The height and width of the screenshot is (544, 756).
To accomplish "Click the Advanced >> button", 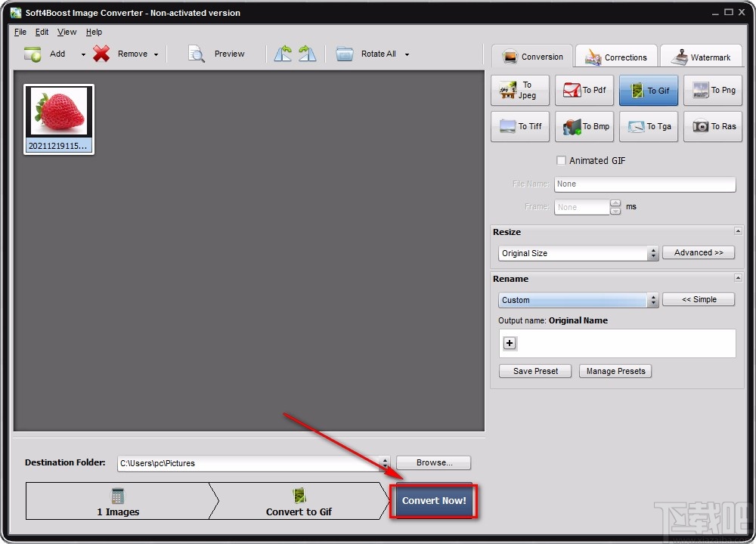I will 698,252.
